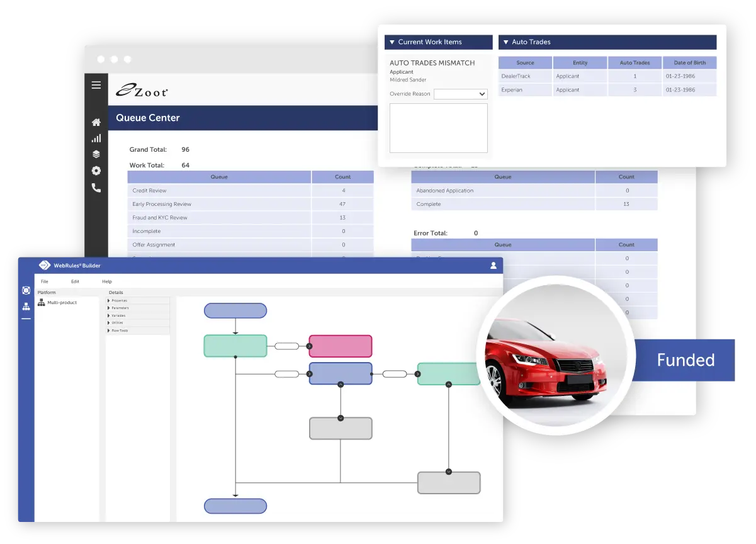Click the Funded status badge
Image resolution: width=756 pixels, height=544 pixels.
pos(685,360)
